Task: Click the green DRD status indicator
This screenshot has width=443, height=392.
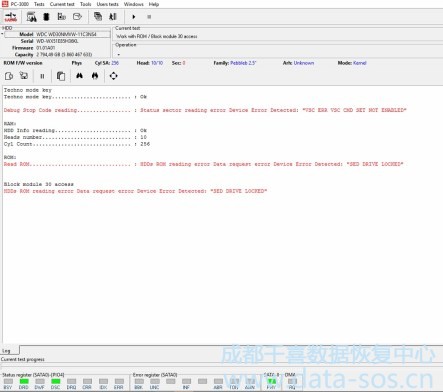Action: tap(24, 381)
